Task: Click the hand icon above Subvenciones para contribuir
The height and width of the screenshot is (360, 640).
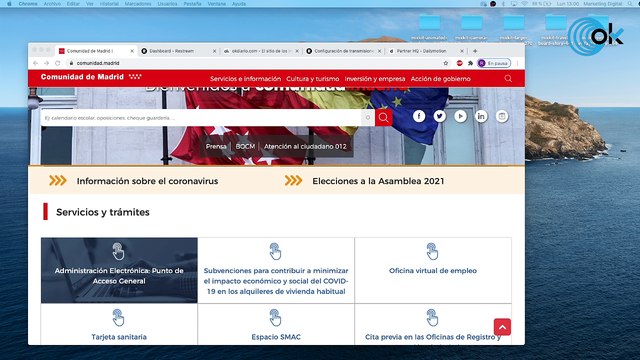Action: click(x=276, y=251)
